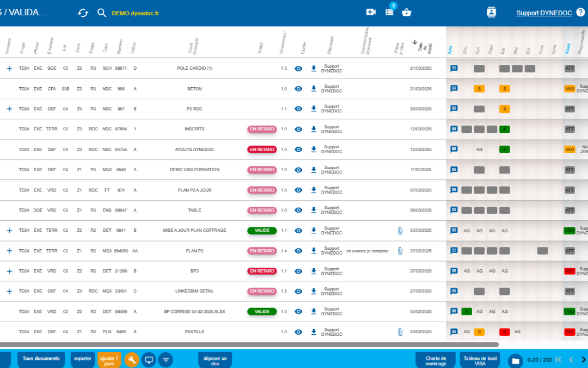This screenshot has height=368, width=588.
Task: Click the orange wrench tools button
Action: tap(132, 360)
